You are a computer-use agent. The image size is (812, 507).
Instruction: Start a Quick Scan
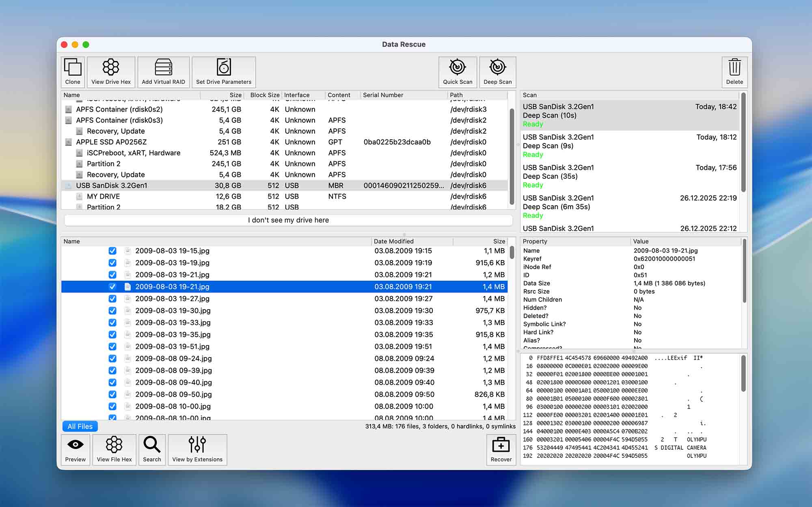(x=458, y=72)
